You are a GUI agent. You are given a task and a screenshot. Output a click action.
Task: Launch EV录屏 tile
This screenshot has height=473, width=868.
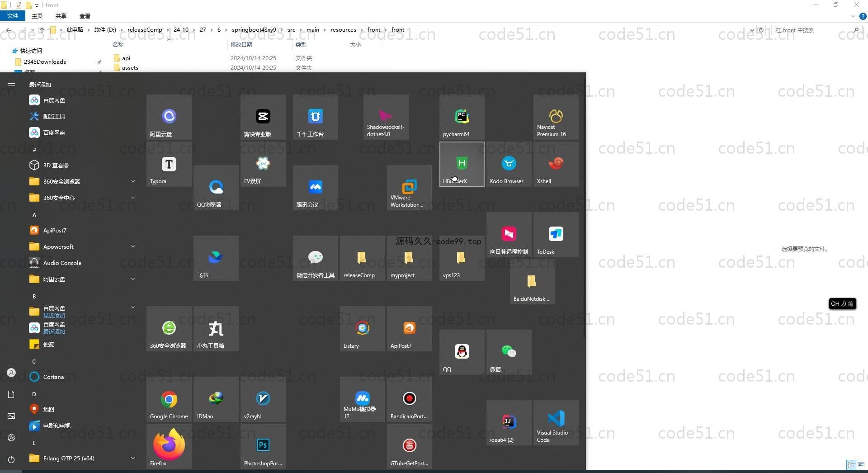(263, 164)
